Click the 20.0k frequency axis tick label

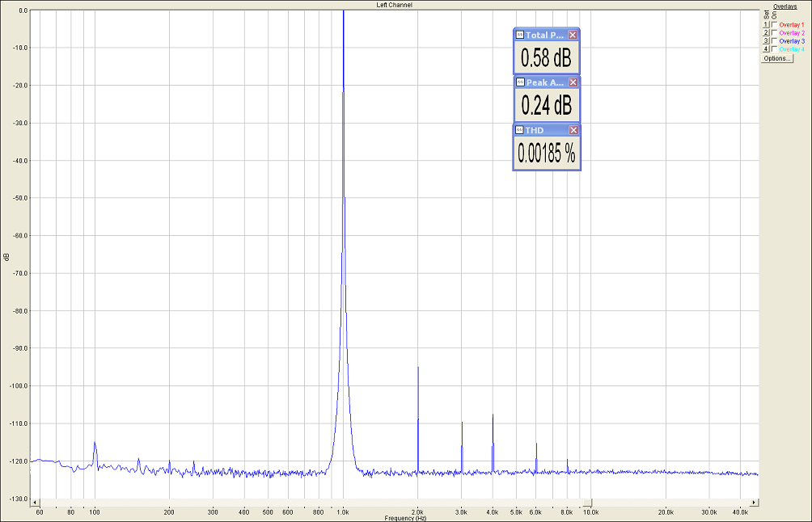point(666,512)
